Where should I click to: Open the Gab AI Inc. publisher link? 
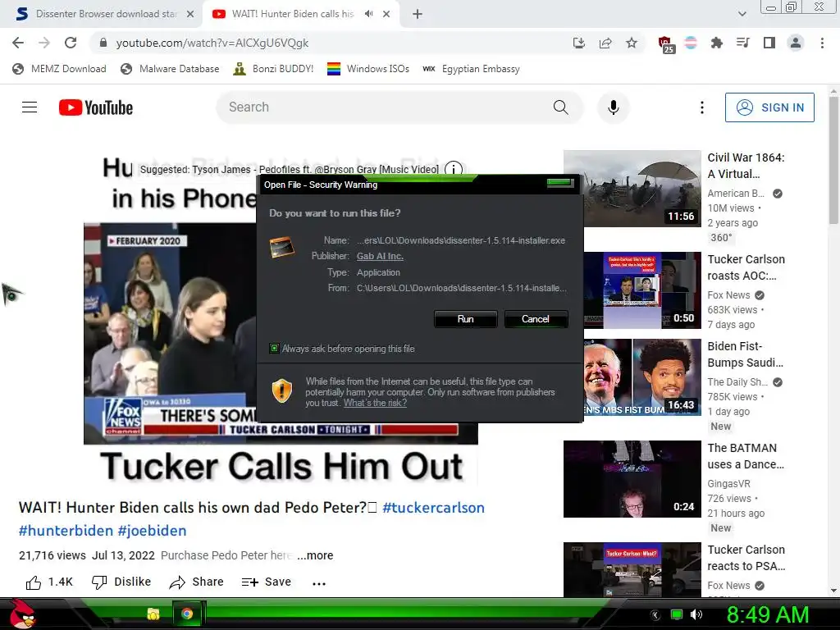380,256
